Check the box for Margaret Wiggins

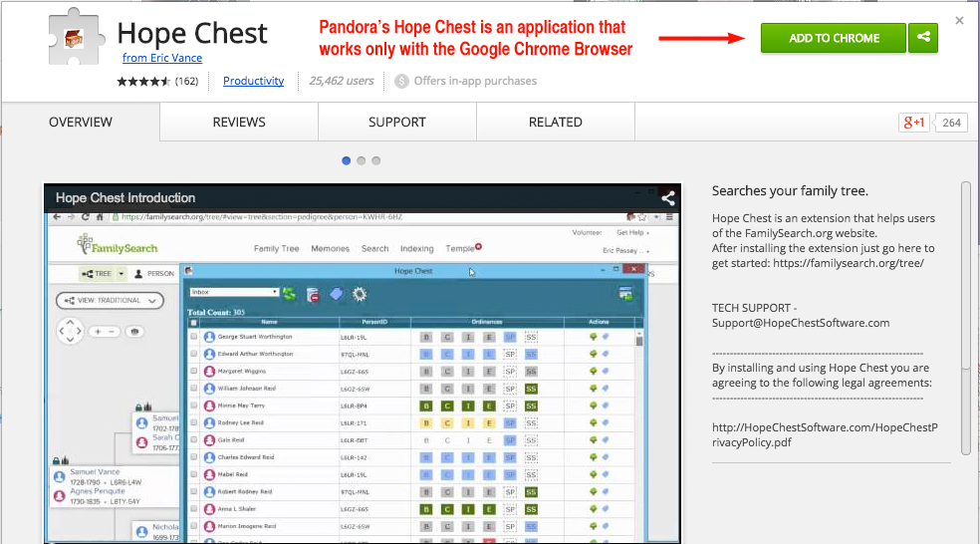point(194,371)
